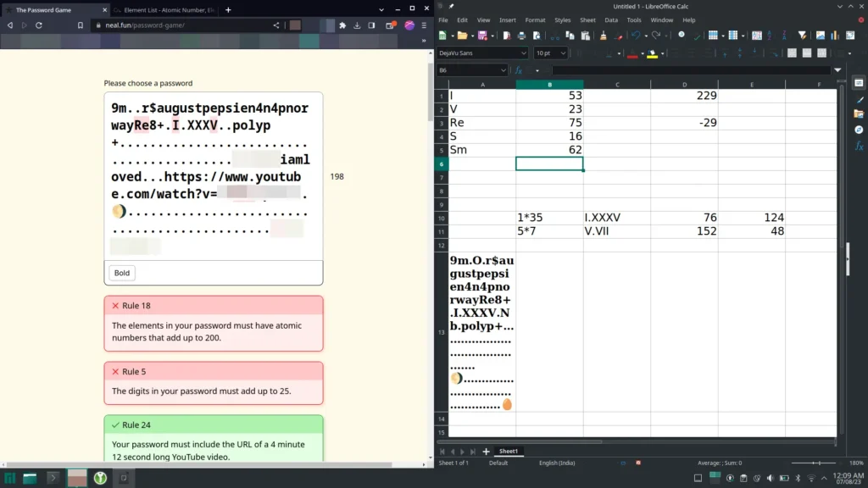
Task: Open the font size dropdown 10 pt
Action: pos(563,53)
